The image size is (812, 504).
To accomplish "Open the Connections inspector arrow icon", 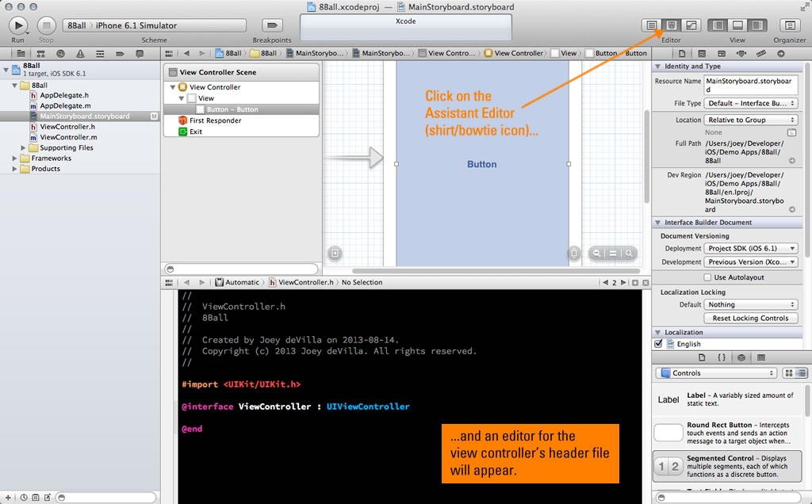I will (x=781, y=53).
